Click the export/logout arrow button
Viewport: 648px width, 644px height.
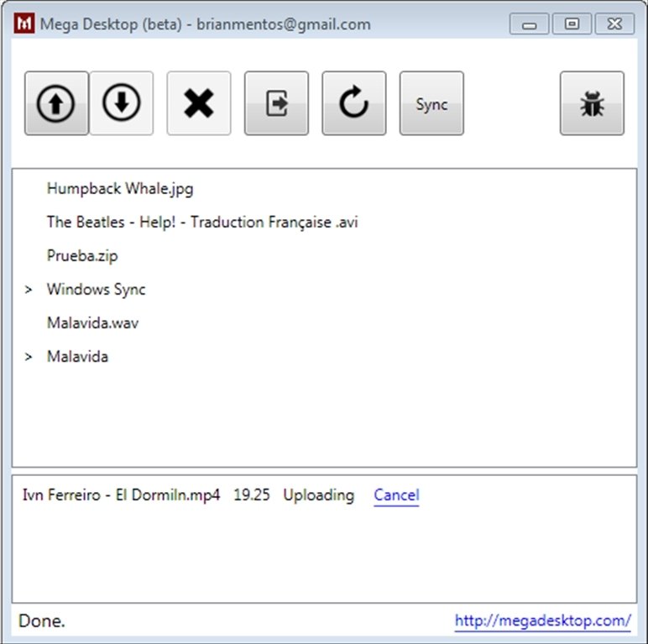tap(276, 103)
